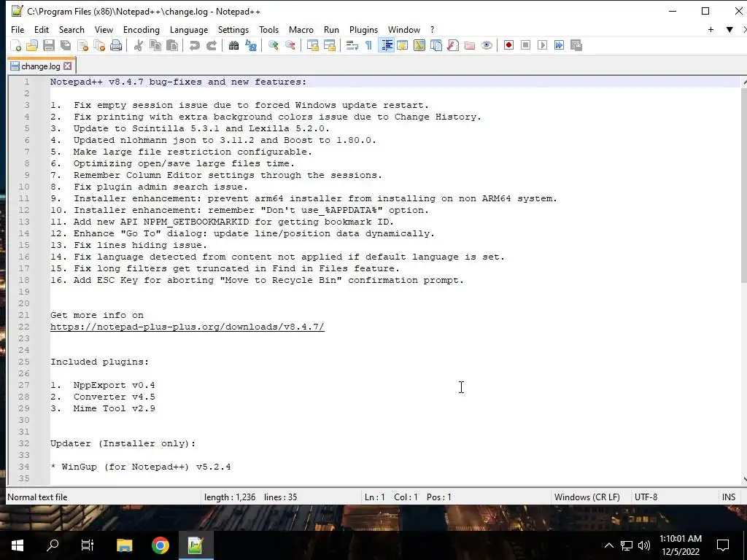Open the File menu
747x560 pixels.
[18, 29]
